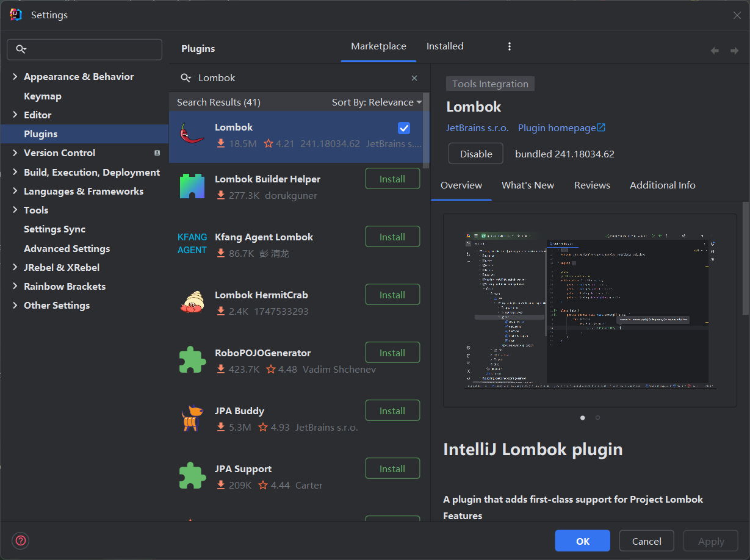This screenshot has height=560, width=750.
Task: Expand the Editor settings node
Action: click(x=15, y=115)
